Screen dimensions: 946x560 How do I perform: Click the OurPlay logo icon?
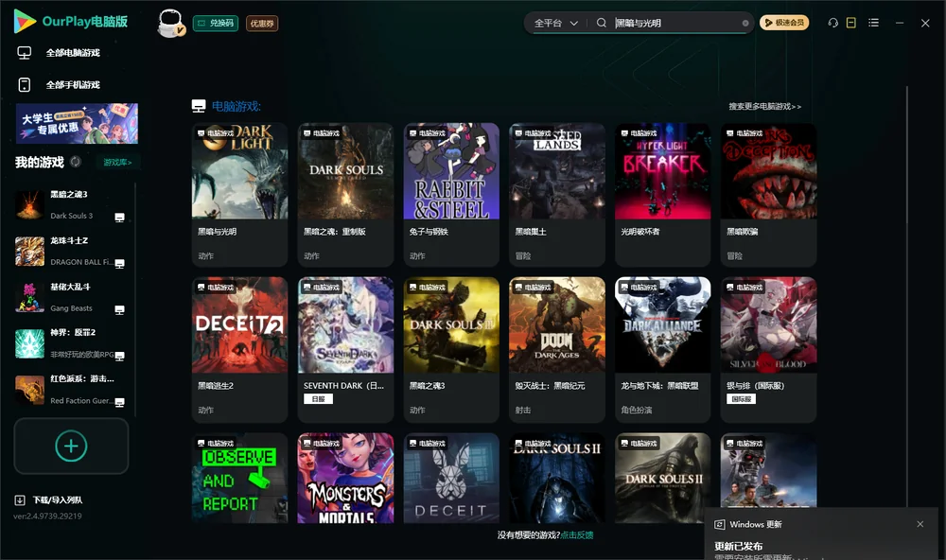coord(25,21)
